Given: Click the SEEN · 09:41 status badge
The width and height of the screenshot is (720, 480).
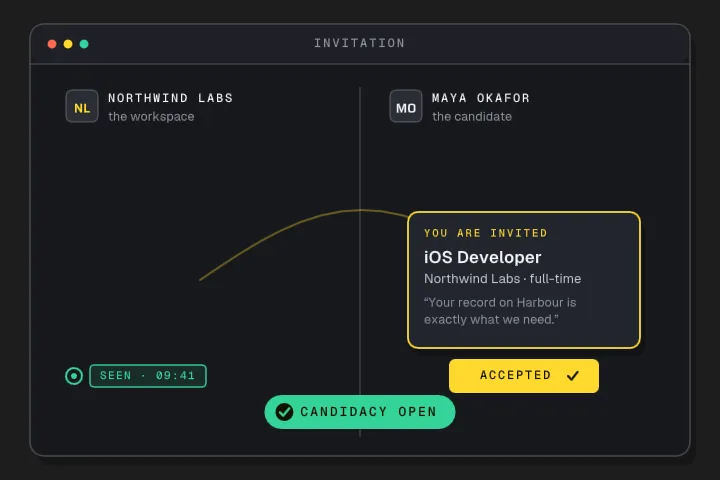Looking at the screenshot, I should [x=148, y=376].
